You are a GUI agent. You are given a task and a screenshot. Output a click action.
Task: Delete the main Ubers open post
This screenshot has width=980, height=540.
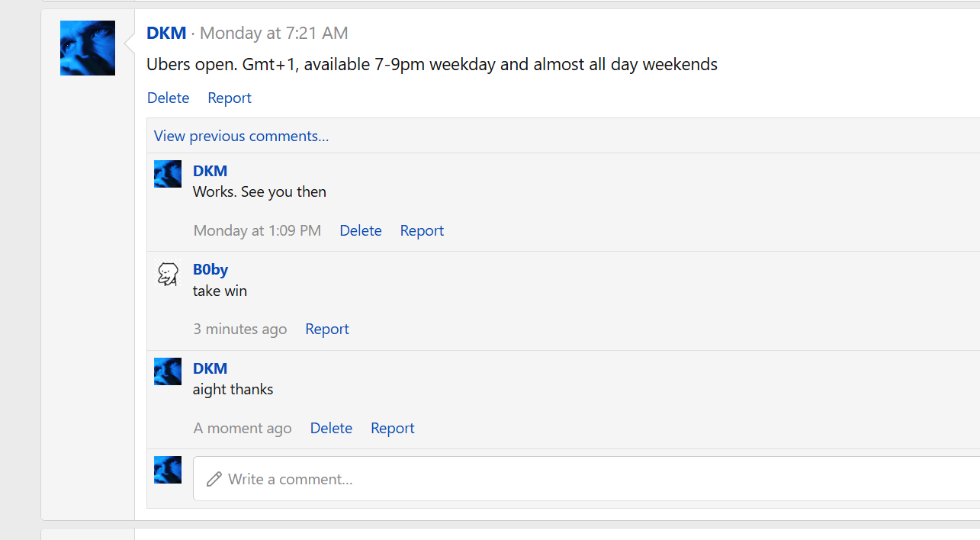[x=168, y=98]
